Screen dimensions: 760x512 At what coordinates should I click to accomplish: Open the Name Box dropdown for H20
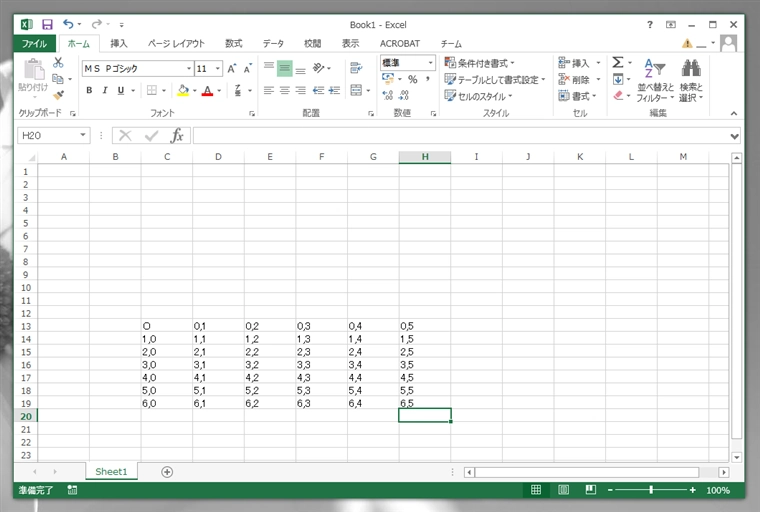click(x=83, y=135)
